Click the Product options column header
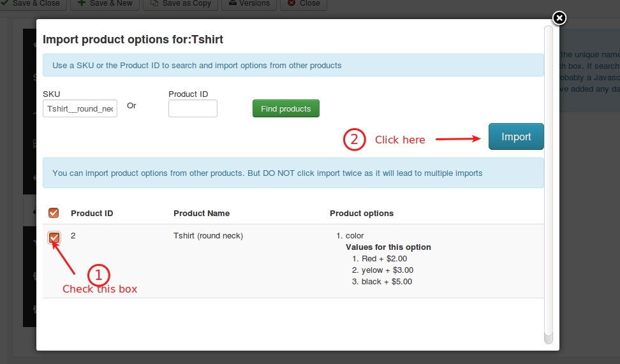Viewport: 620px width, 364px height. (362, 213)
